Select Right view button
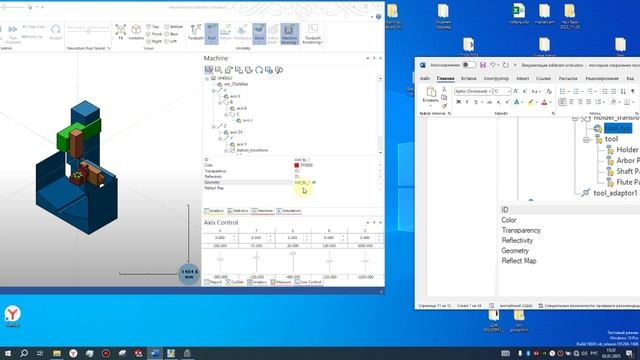Image resolution: width=640 pixels, height=360 pixels. coord(153,41)
